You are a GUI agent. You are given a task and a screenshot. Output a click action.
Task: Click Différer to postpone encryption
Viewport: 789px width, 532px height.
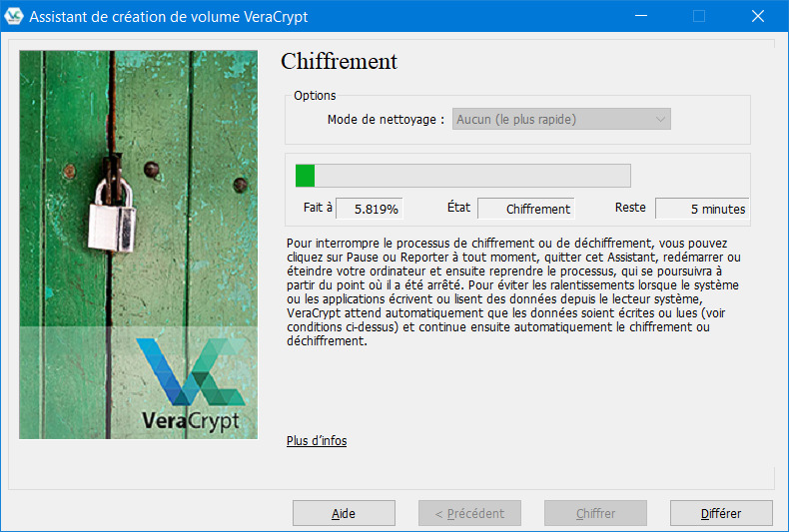coord(721,513)
